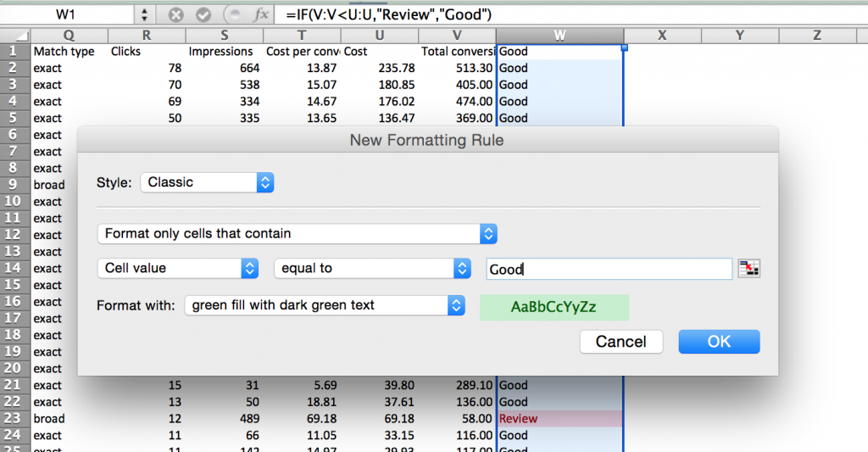This screenshot has height=452, width=868.
Task: Select column Q header
Action: (70, 36)
